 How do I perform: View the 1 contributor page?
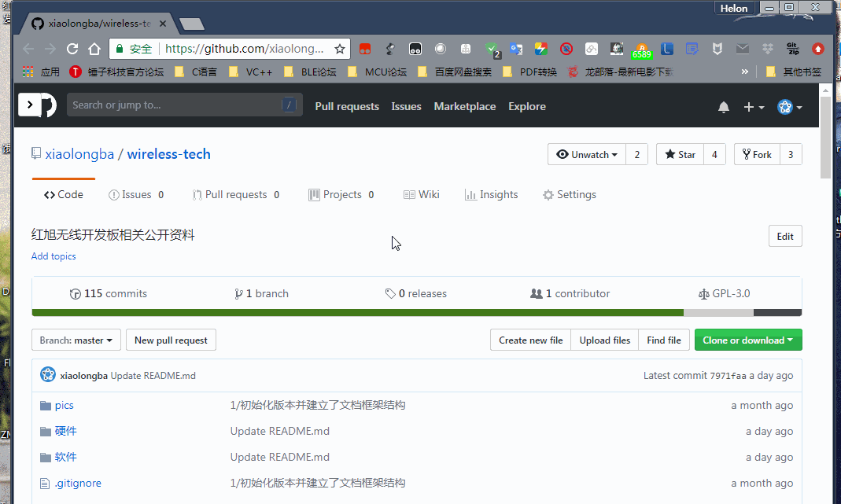570,293
